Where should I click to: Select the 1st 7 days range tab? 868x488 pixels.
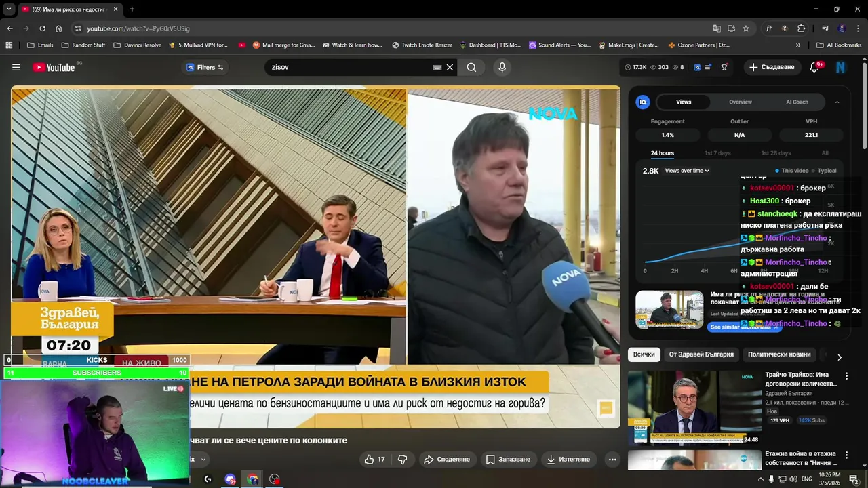pyautogui.click(x=717, y=153)
